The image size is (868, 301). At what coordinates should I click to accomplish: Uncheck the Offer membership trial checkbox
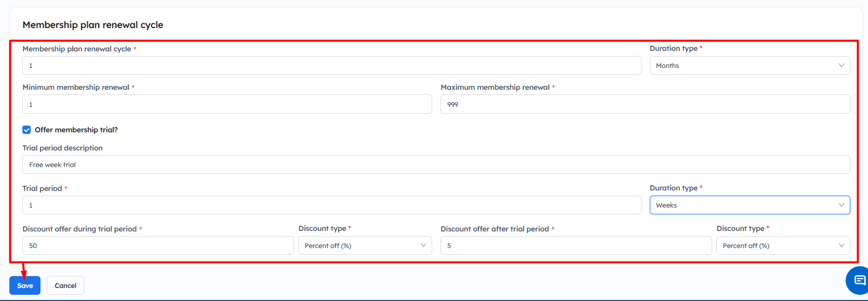[26, 130]
